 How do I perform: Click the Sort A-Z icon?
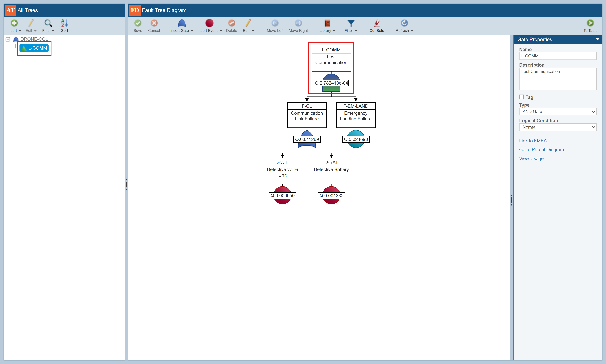point(64,23)
